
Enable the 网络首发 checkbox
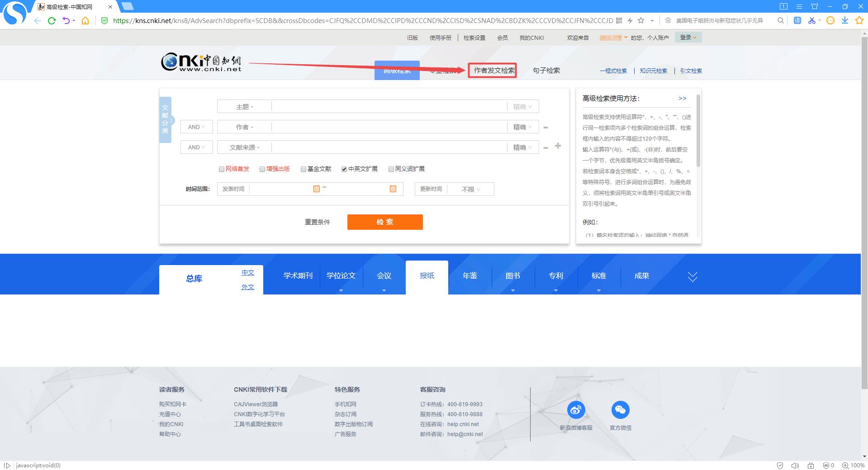(222, 169)
